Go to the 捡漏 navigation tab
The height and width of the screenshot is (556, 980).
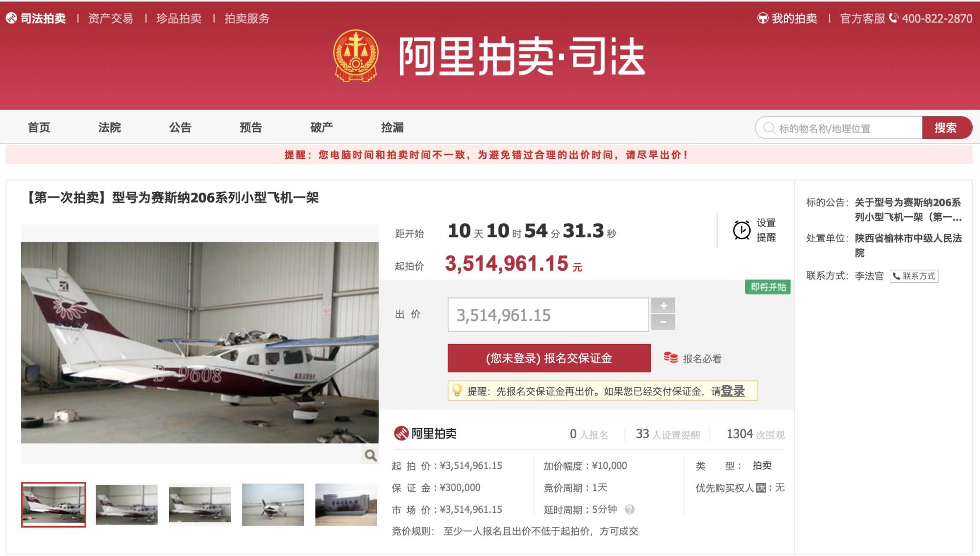[392, 127]
